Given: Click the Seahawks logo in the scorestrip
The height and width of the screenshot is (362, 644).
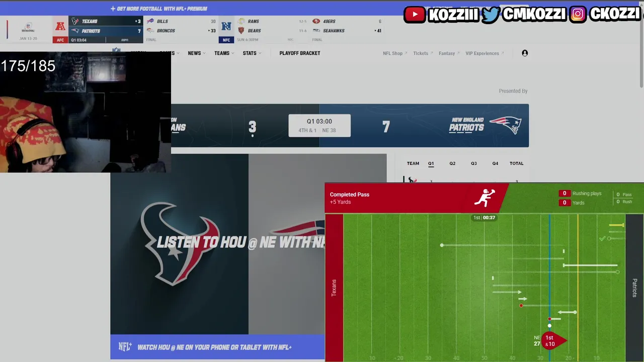Looking at the screenshot, I should pyautogui.click(x=316, y=31).
